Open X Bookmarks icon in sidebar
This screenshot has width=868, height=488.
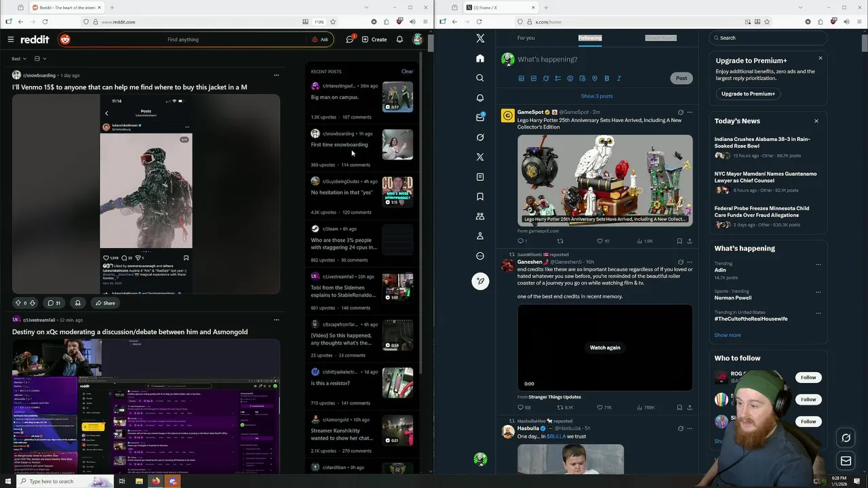[480, 197]
